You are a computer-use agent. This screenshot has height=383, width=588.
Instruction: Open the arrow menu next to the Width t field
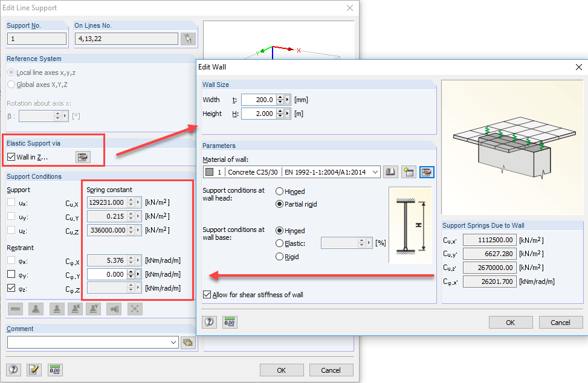pyautogui.click(x=288, y=100)
